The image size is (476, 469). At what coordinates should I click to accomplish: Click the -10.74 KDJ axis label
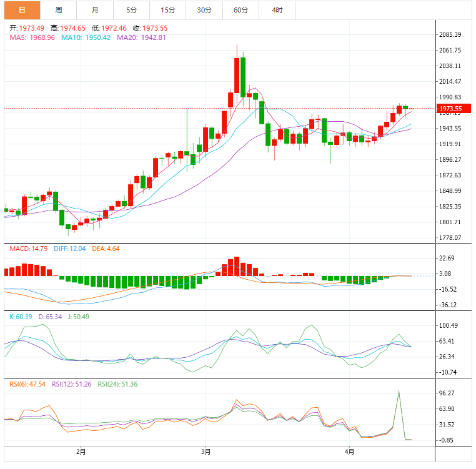(x=448, y=372)
